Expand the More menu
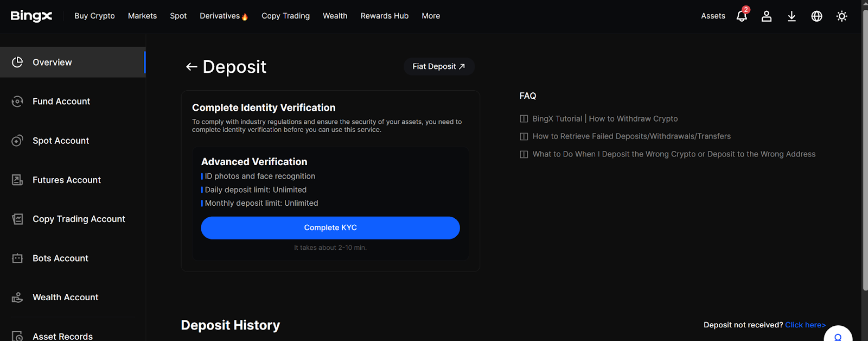868x341 pixels. [431, 16]
